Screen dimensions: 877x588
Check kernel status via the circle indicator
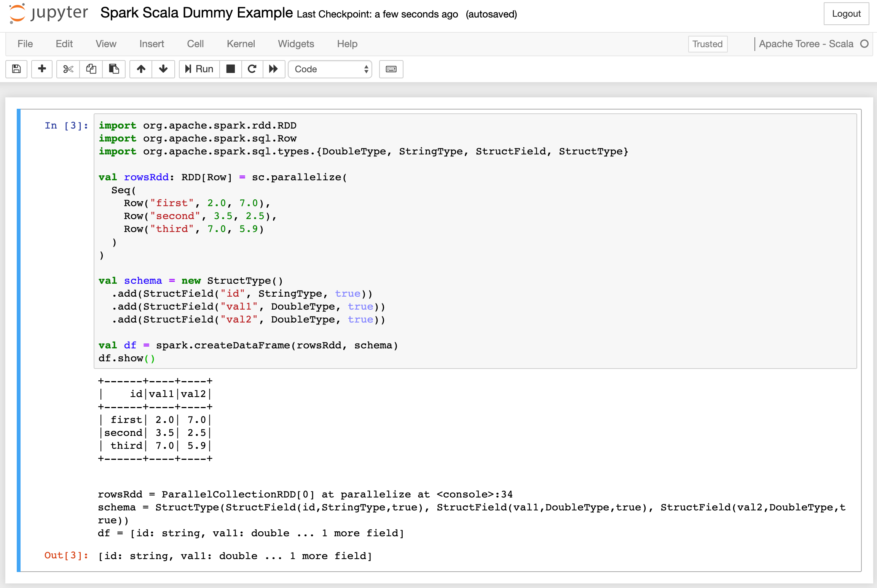click(863, 43)
